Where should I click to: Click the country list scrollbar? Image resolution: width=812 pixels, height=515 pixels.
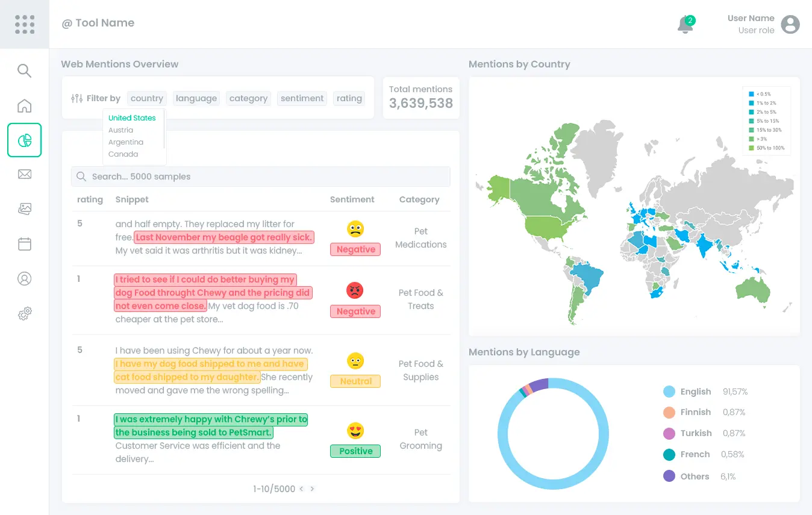coord(164,130)
